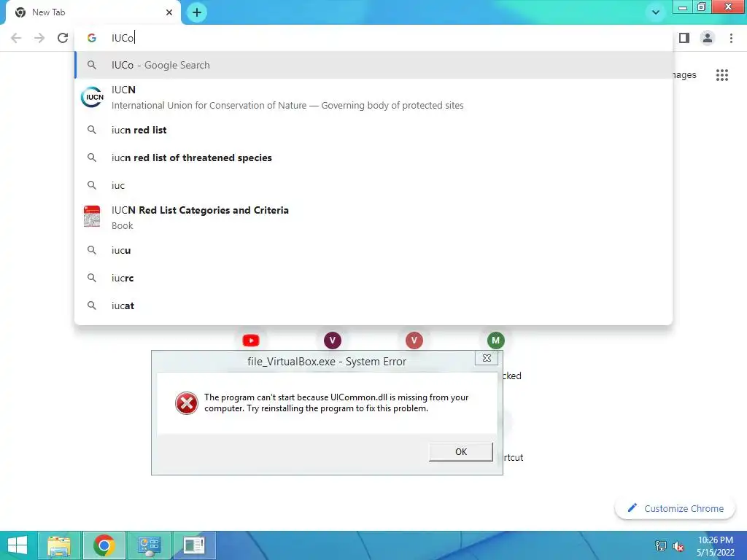747x560 pixels.
Task: Close the New Tab tab
Action: point(169,12)
